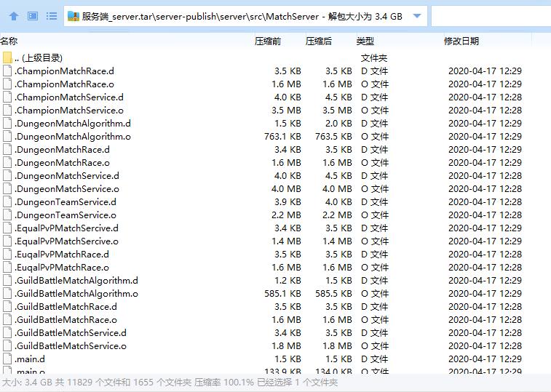
Task: Sort files by 名称 column header
Action: pyautogui.click(x=9, y=41)
